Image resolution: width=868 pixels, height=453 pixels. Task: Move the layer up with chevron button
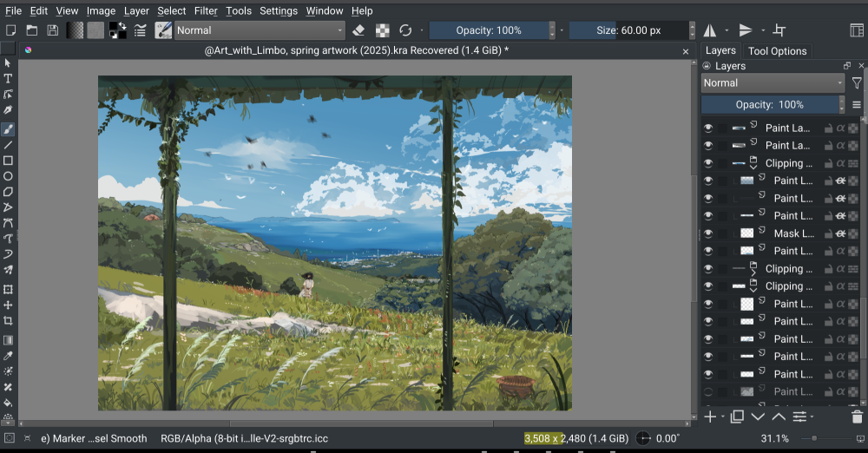coord(779,417)
